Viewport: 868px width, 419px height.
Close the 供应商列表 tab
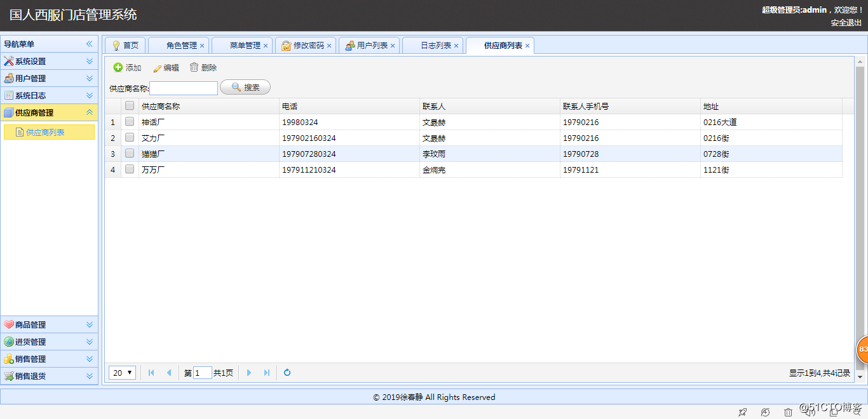click(527, 46)
